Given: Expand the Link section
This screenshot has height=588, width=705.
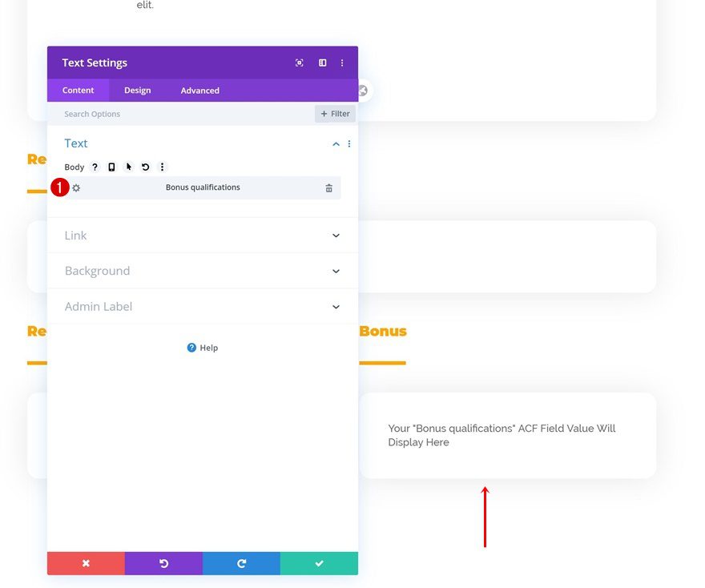Looking at the screenshot, I should [202, 235].
